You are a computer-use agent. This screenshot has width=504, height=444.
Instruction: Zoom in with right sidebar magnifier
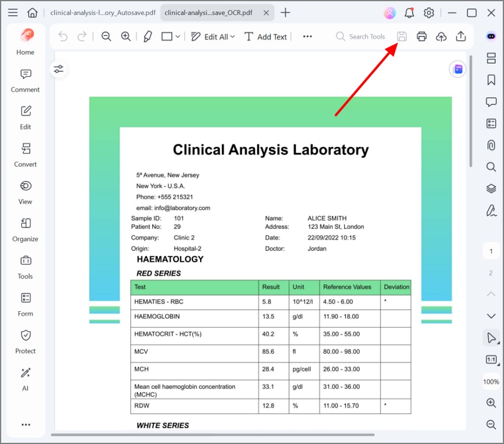pos(491,403)
